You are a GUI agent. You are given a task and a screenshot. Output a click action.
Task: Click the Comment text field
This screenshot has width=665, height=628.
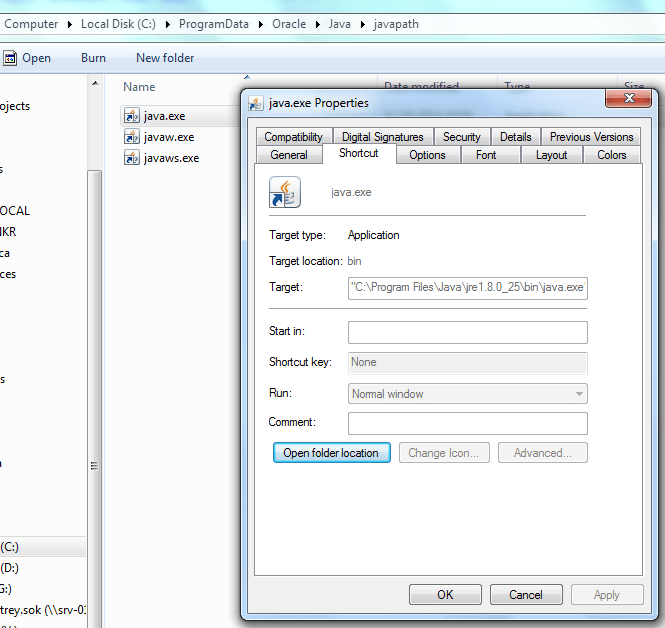(x=468, y=423)
